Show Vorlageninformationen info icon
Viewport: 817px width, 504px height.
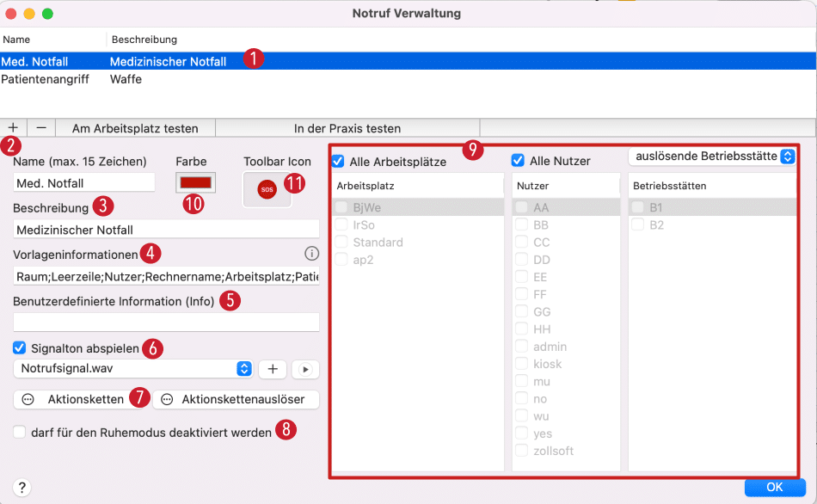pos(311,254)
